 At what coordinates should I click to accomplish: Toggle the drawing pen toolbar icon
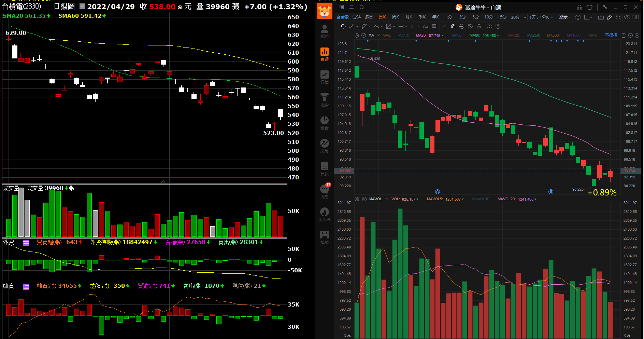(x=610, y=17)
